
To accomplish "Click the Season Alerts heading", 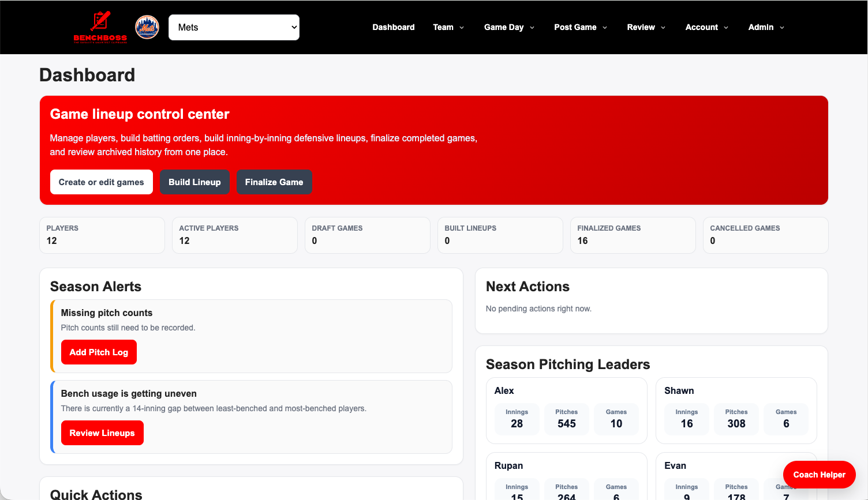I will point(96,287).
